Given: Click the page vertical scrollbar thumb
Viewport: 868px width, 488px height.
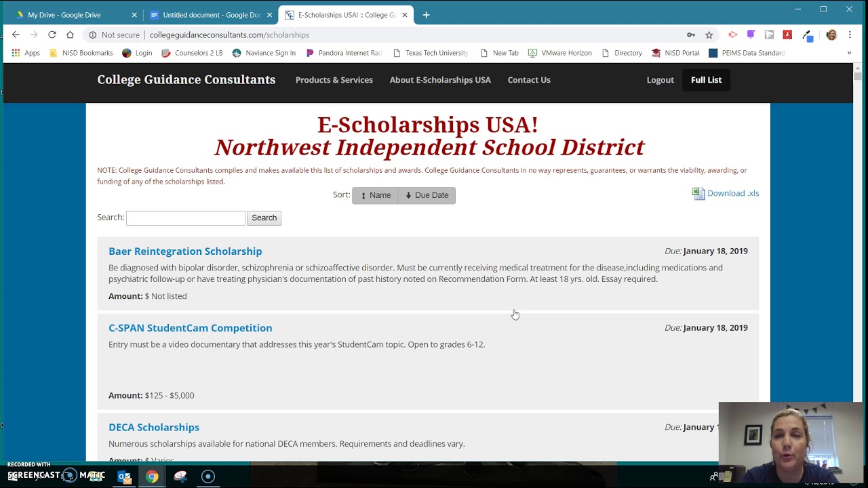Looking at the screenshot, I should coord(858,77).
